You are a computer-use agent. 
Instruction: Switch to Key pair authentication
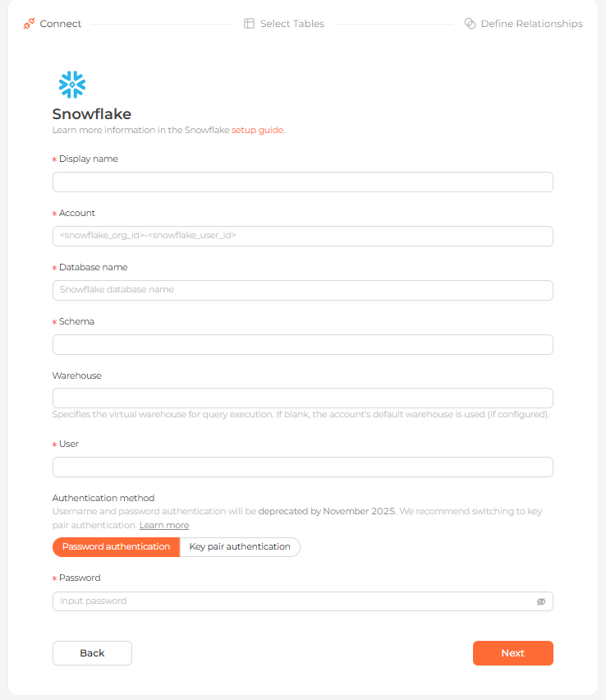tap(240, 547)
